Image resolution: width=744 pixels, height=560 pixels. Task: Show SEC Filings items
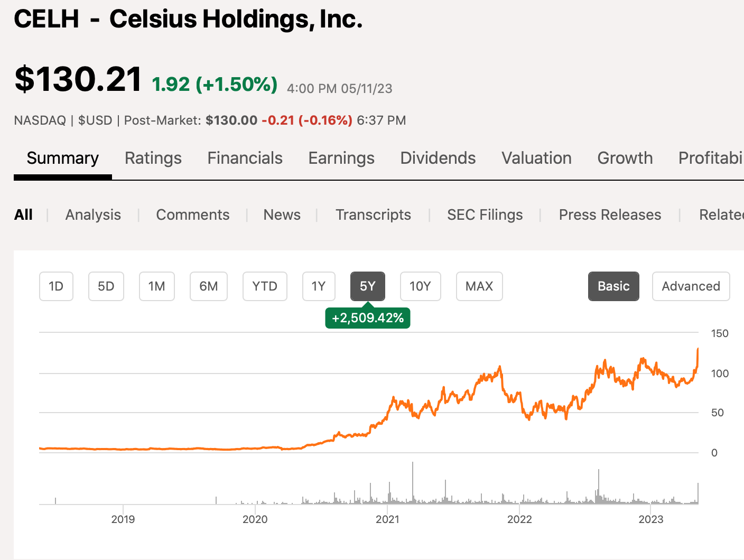point(485,214)
